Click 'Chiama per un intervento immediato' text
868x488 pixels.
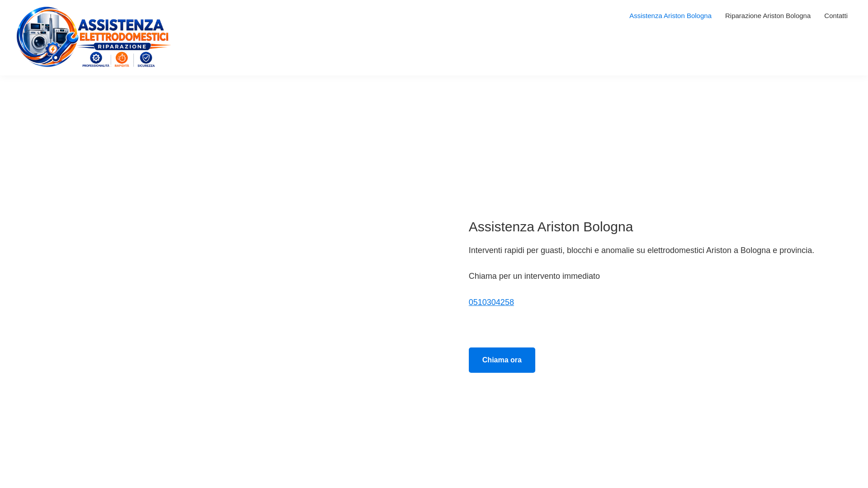(x=534, y=276)
